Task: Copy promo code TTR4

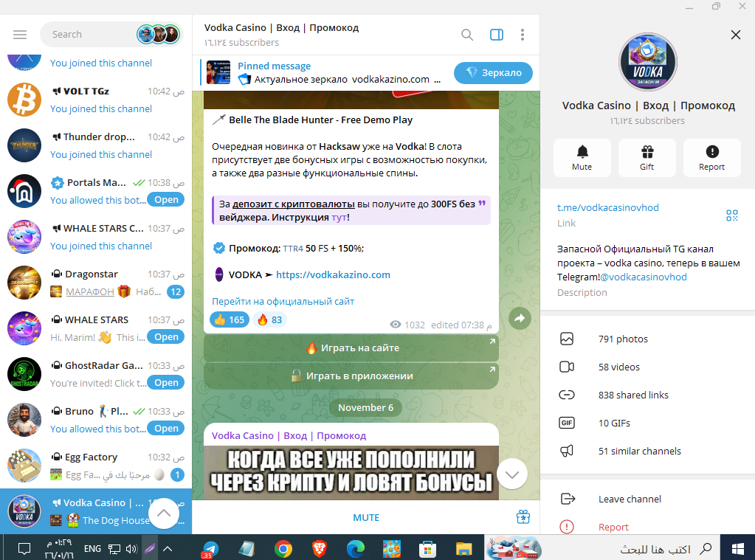Action: point(293,249)
